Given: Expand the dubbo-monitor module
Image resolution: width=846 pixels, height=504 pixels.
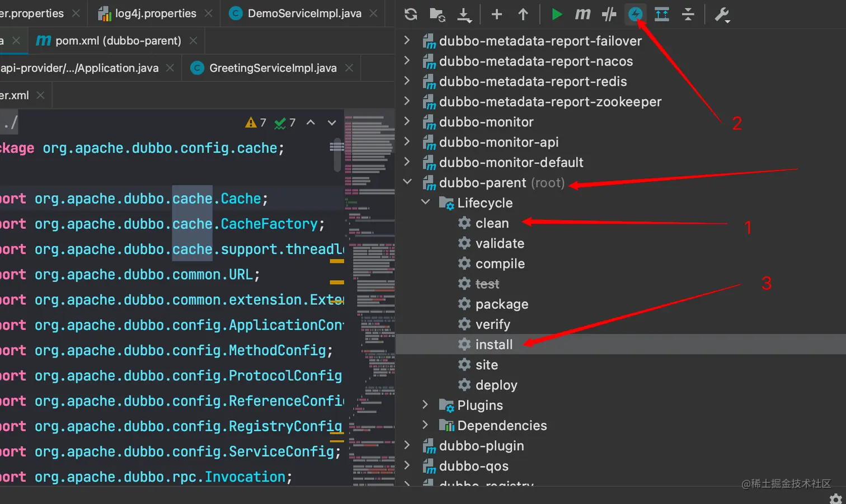Looking at the screenshot, I should pos(407,121).
